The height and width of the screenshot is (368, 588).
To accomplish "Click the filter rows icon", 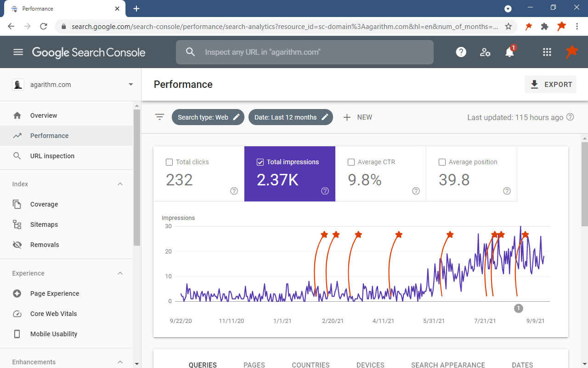I will pyautogui.click(x=159, y=117).
